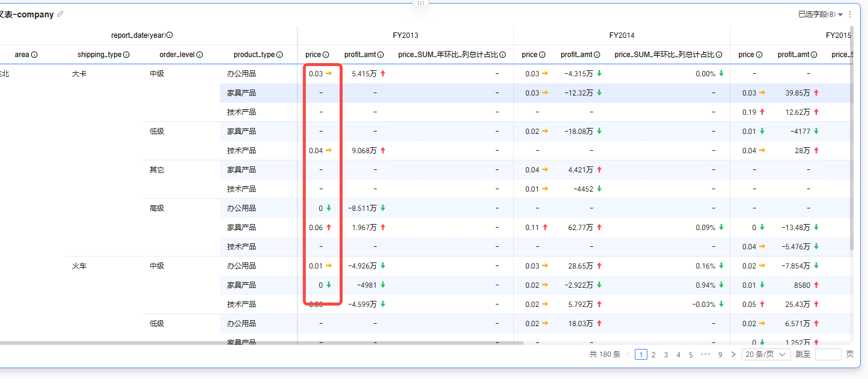Click the 跳至 page number input box
This screenshot has width=868, height=379.
click(828, 354)
